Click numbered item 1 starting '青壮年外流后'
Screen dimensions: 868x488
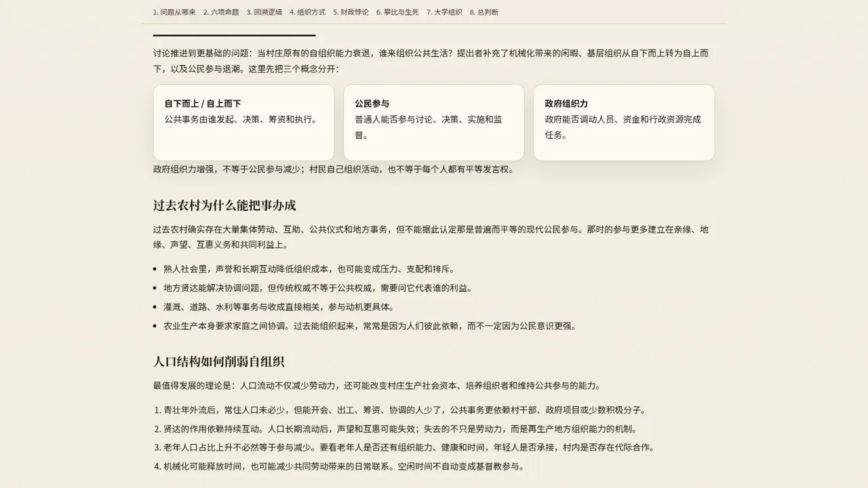406,410
